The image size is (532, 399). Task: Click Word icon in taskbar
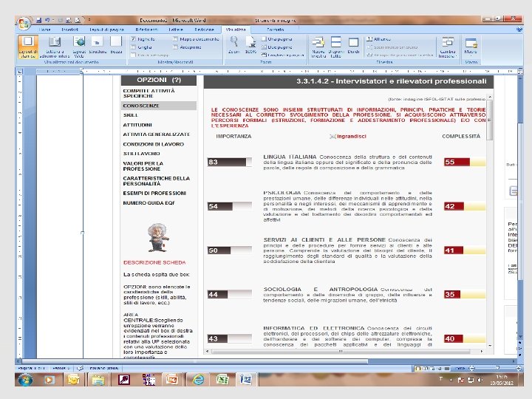pos(246,379)
